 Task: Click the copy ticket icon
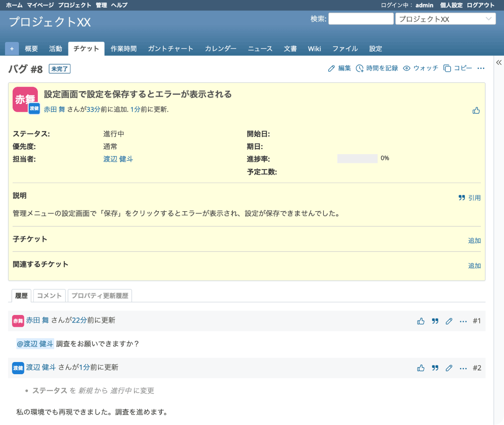pyautogui.click(x=447, y=68)
